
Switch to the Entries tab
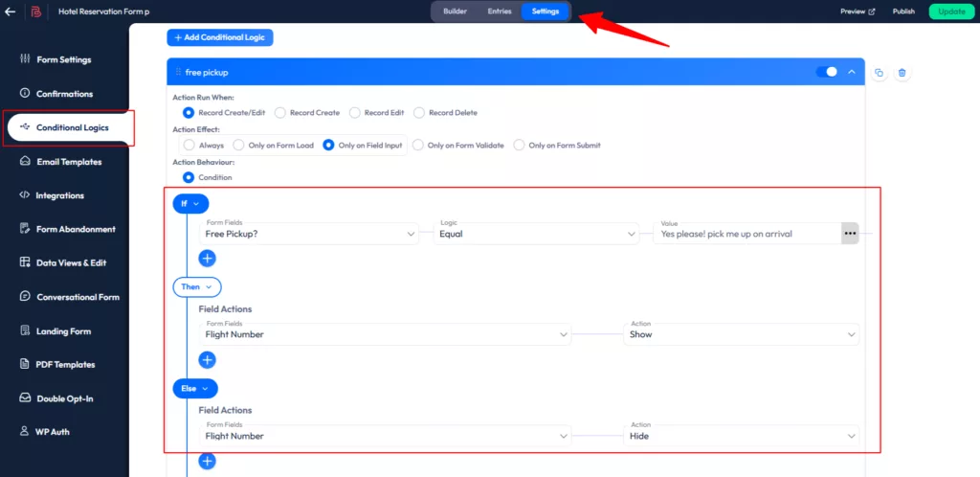[x=500, y=11]
